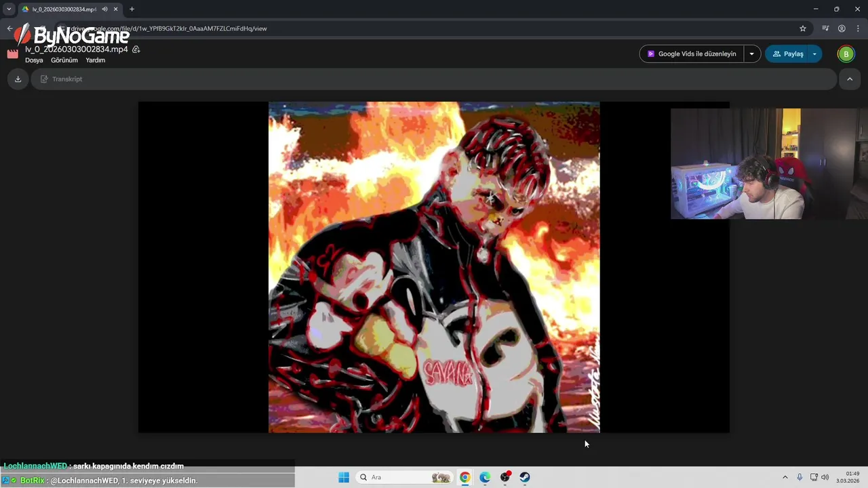Open Microsoft Edge from taskbar
Image resolution: width=868 pixels, height=488 pixels.
[485, 477]
